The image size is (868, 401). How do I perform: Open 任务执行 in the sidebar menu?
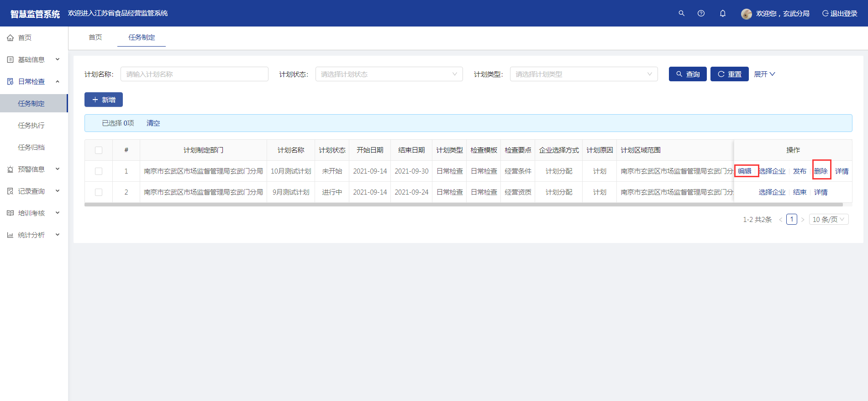(31, 126)
